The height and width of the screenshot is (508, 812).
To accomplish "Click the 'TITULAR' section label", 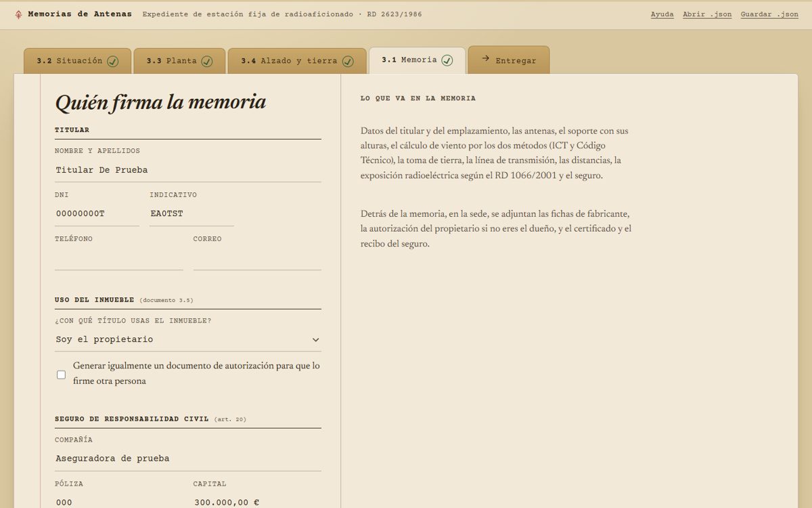I will pyautogui.click(x=72, y=130).
